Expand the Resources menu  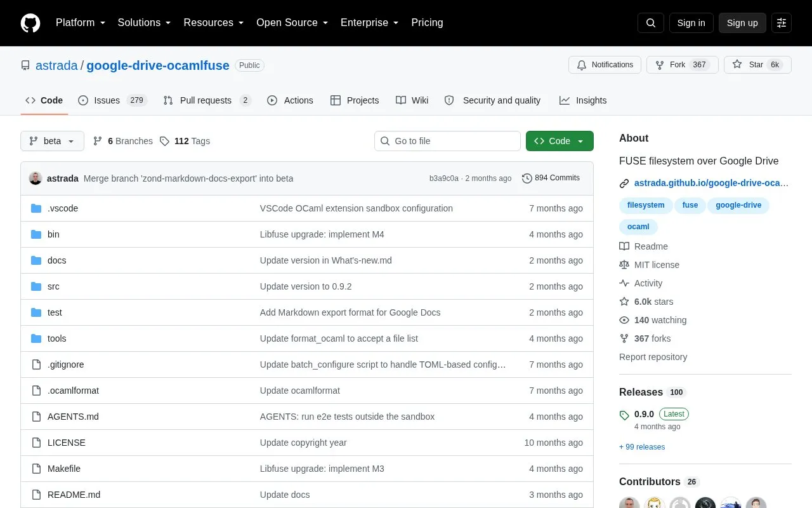214,23
